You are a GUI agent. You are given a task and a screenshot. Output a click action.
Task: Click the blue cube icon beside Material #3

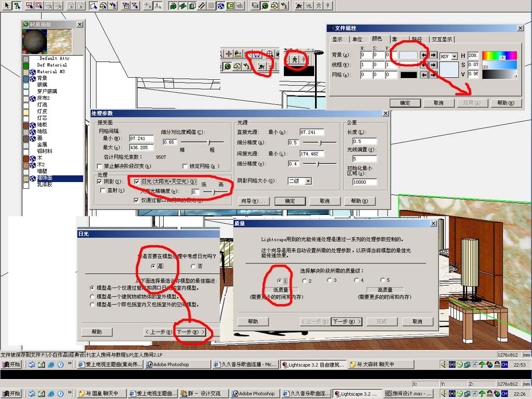tap(32, 71)
